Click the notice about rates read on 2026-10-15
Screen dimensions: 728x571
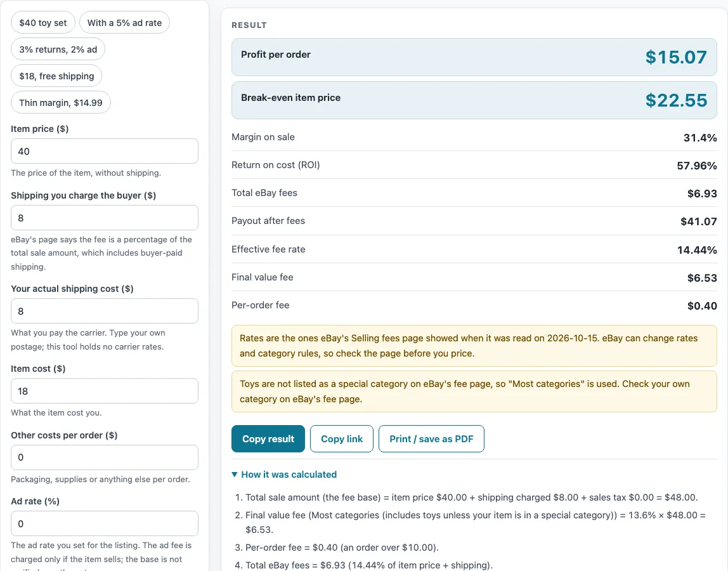pos(474,346)
